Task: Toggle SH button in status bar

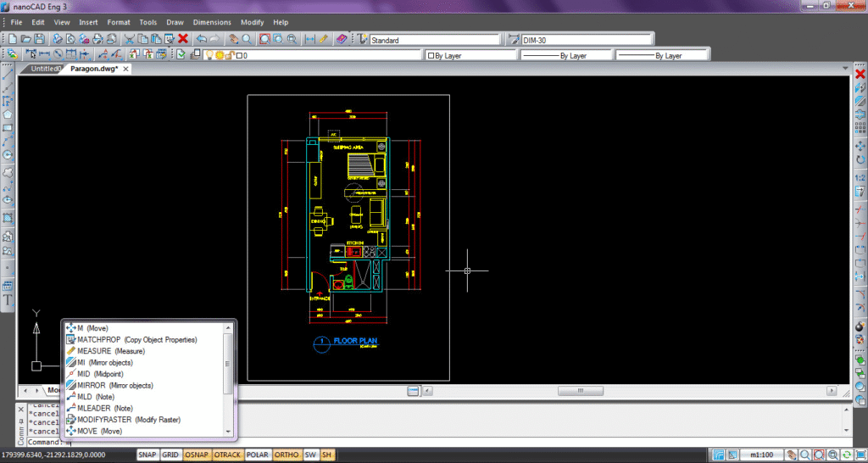Action: pyautogui.click(x=326, y=455)
